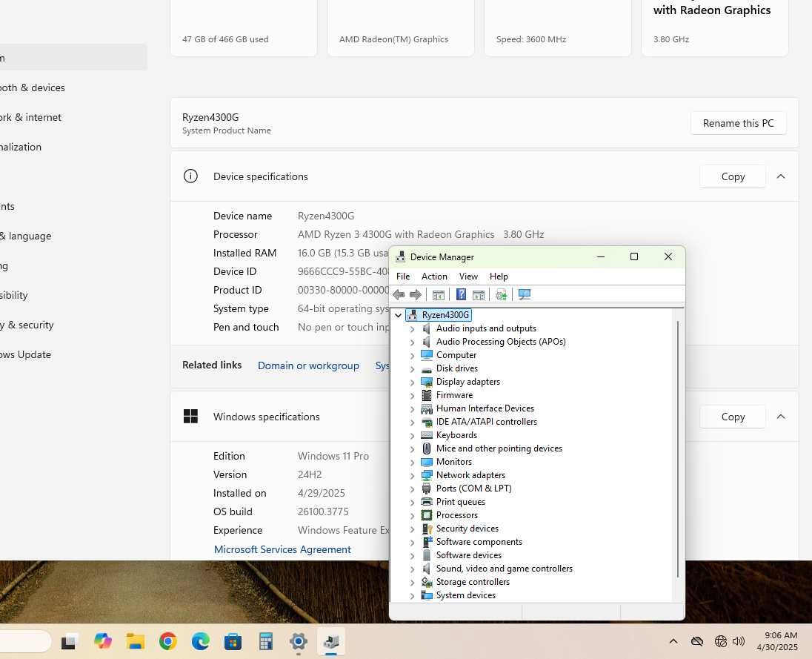Expand the Processors node

click(x=412, y=515)
